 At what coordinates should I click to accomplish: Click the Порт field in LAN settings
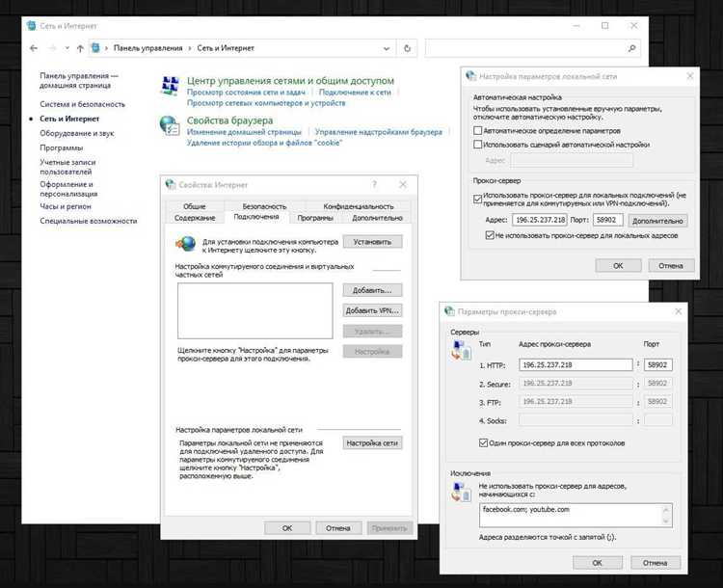tap(607, 220)
